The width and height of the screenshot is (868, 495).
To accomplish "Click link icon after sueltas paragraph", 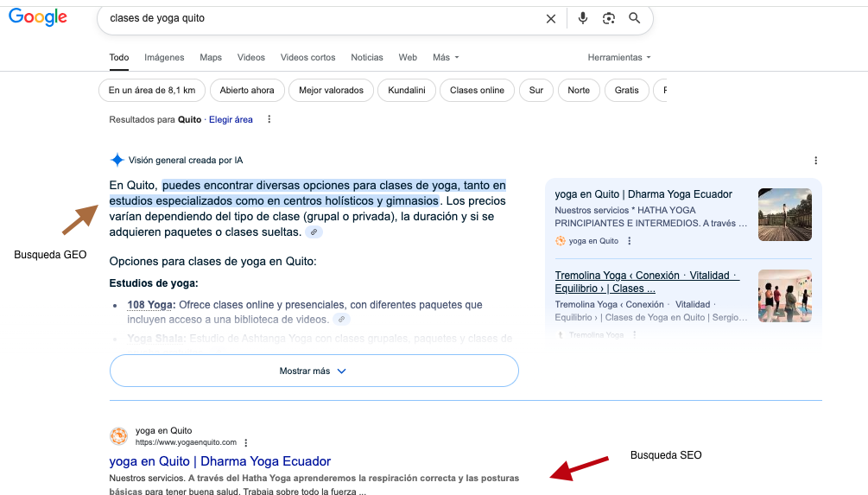I will 314,232.
